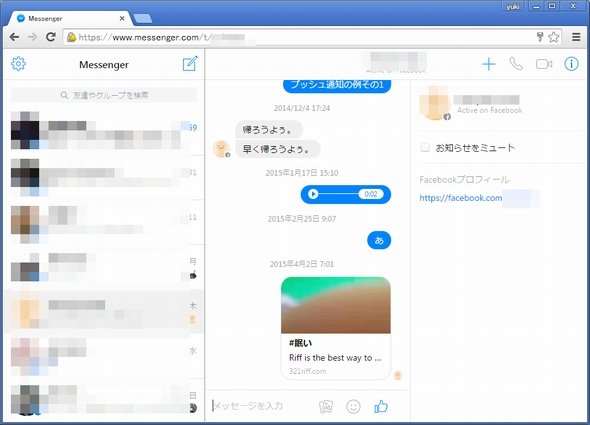View the site security lock info
This screenshot has height=425, width=590.
coord(71,37)
